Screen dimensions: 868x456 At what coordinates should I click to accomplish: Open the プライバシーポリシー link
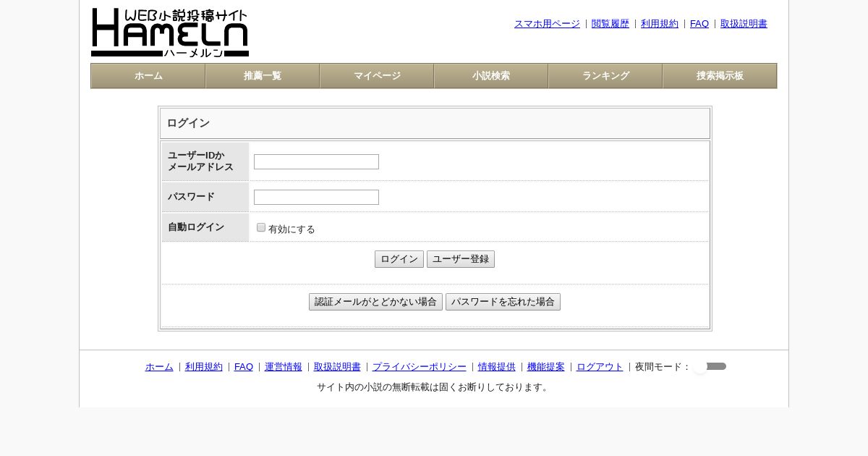pos(420,367)
